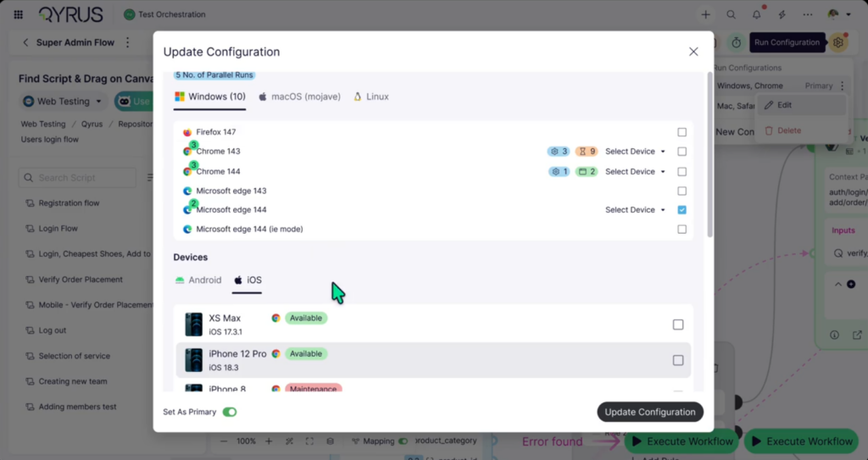Check the Microsoft edge 143 checkbox
Viewport: 868px width, 460px height.
(x=682, y=191)
